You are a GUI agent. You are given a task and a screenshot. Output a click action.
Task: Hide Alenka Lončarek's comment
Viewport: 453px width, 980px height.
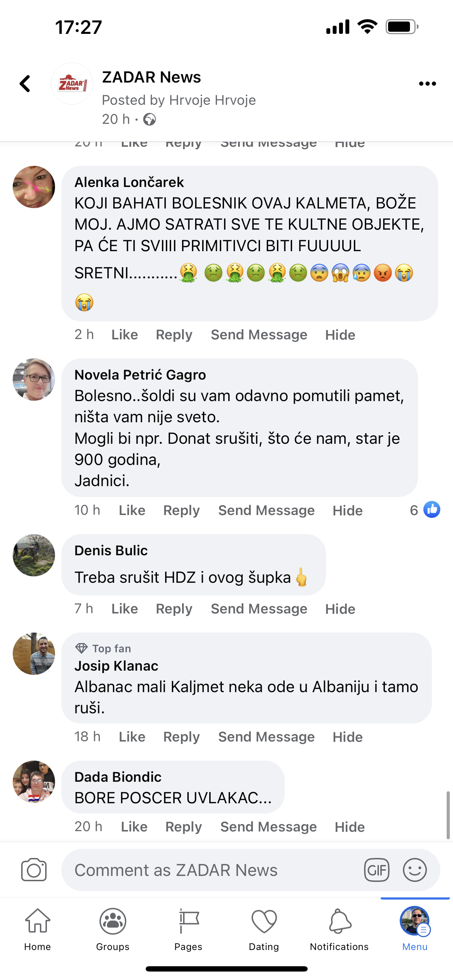[x=340, y=335]
